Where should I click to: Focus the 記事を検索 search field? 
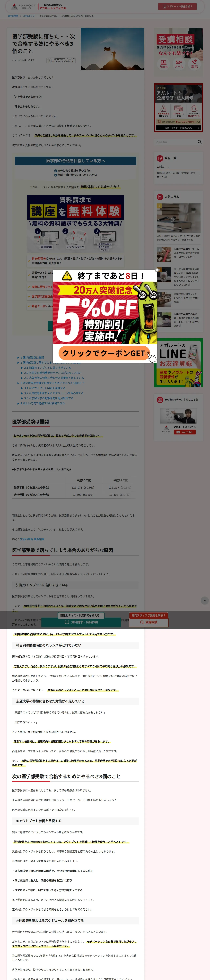click(x=175, y=142)
